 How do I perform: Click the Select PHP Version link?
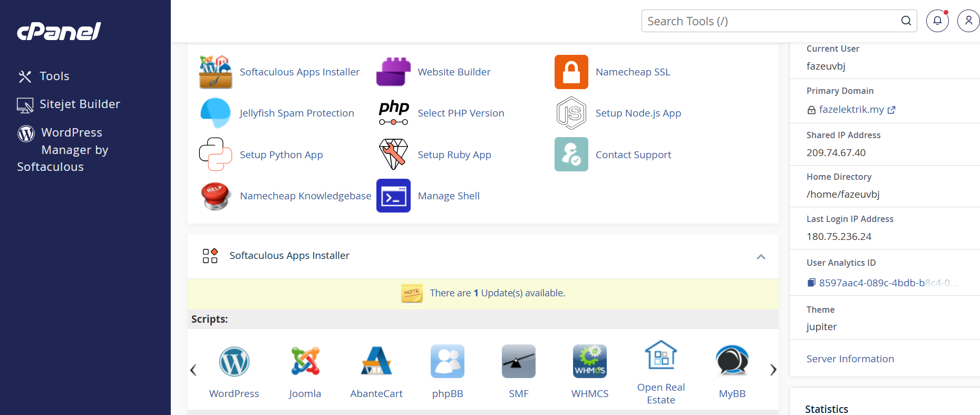click(x=461, y=113)
